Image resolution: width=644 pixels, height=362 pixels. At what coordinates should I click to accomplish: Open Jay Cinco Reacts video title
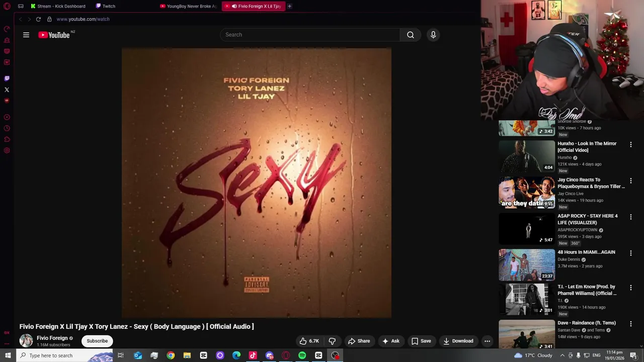pyautogui.click(x=591, y=183)
